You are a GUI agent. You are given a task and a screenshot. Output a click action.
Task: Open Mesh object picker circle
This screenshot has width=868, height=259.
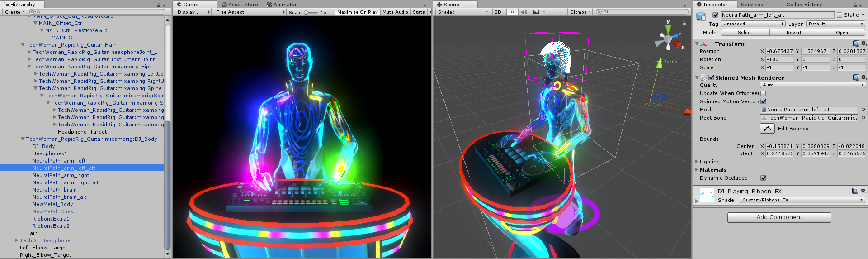863,110
